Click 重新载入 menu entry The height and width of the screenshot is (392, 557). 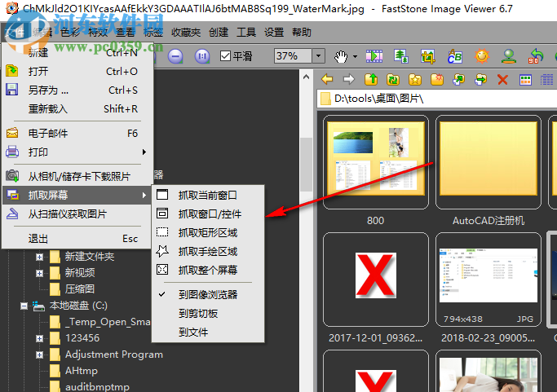click(x=77, y=108)
